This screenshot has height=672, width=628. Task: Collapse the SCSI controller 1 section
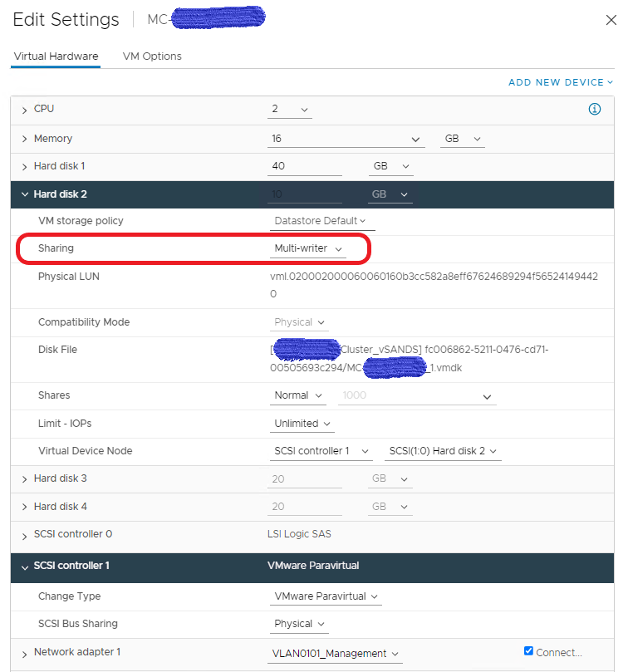click(24, 567)
